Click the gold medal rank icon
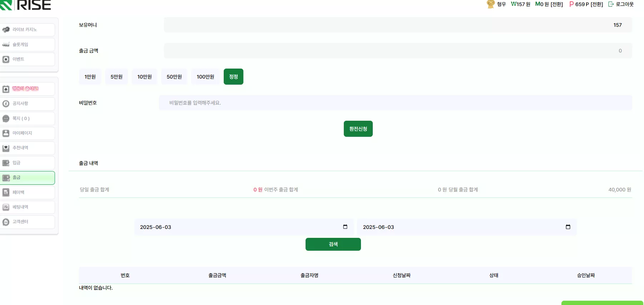The width and height of the screenshot is (644, 305). click(x=491, y=4)
